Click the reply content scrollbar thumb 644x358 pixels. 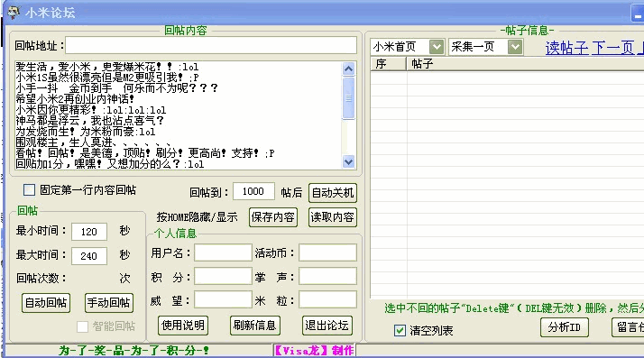(x=348, y=98)
